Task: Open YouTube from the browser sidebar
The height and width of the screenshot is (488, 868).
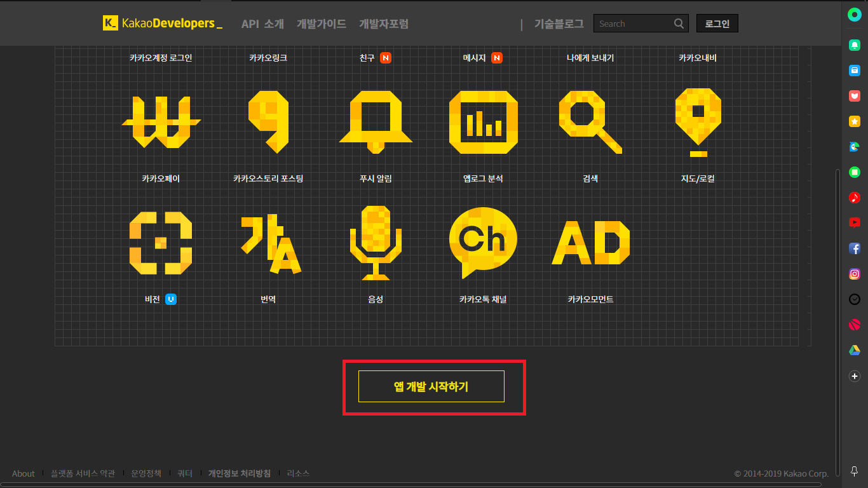Action: point(855,222)
